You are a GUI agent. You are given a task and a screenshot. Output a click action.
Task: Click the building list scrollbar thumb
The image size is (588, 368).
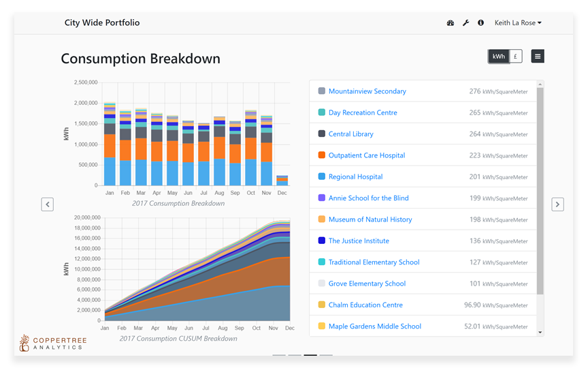pyautogui.click(x=540, y=191)
